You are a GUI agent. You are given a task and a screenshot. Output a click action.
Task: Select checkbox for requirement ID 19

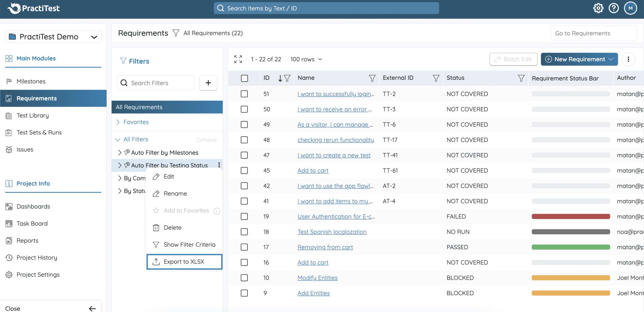(244, 216)
